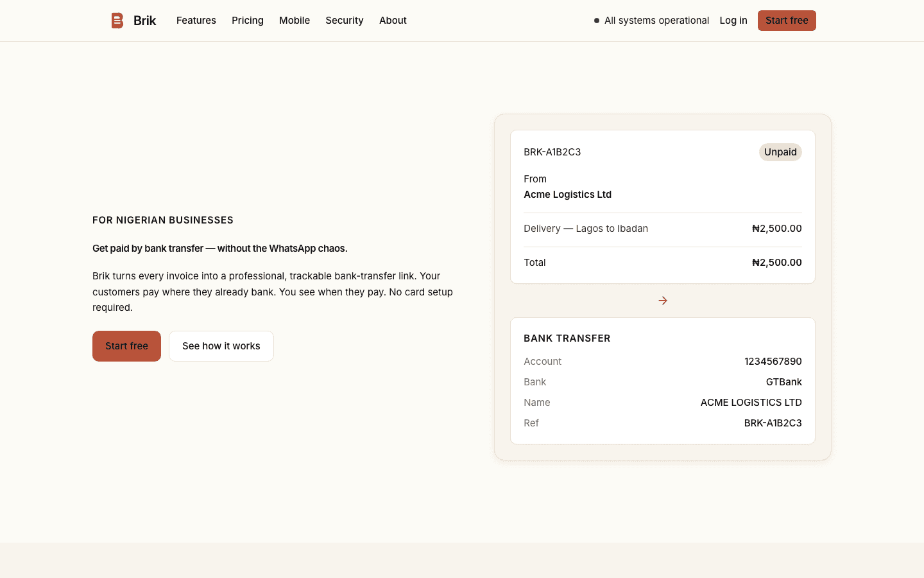Click invoice number BRK-A1B2C3 at card top
The height and width of the screenshot is (578, 924).
pos(552,152)
